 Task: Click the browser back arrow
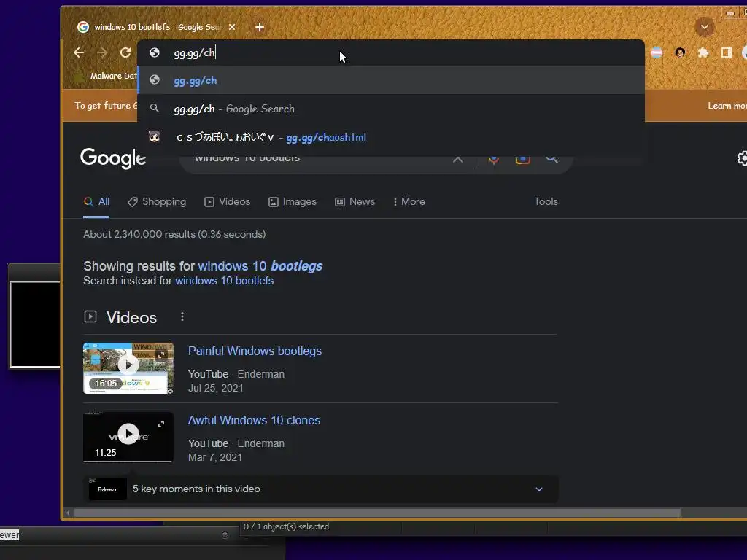(79, 52)
